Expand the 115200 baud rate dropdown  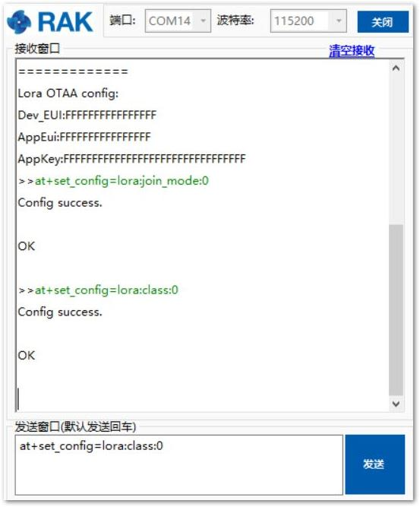click(338, 21)
